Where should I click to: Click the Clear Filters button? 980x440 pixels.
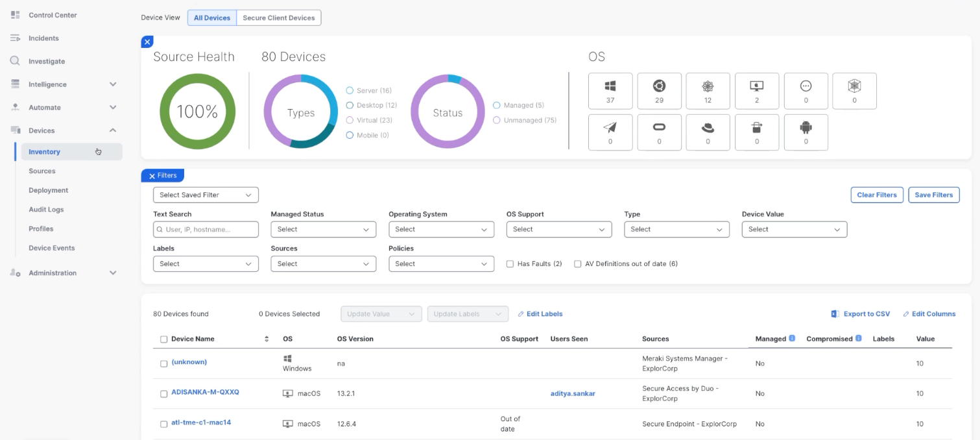pyautogui.click(x=876, y=195)
